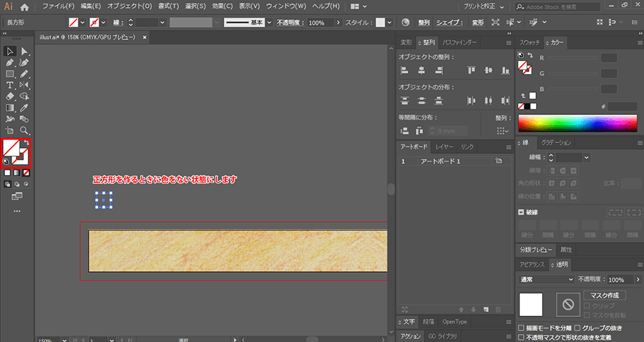Switch to the レイヤー tab

point(444,147)
